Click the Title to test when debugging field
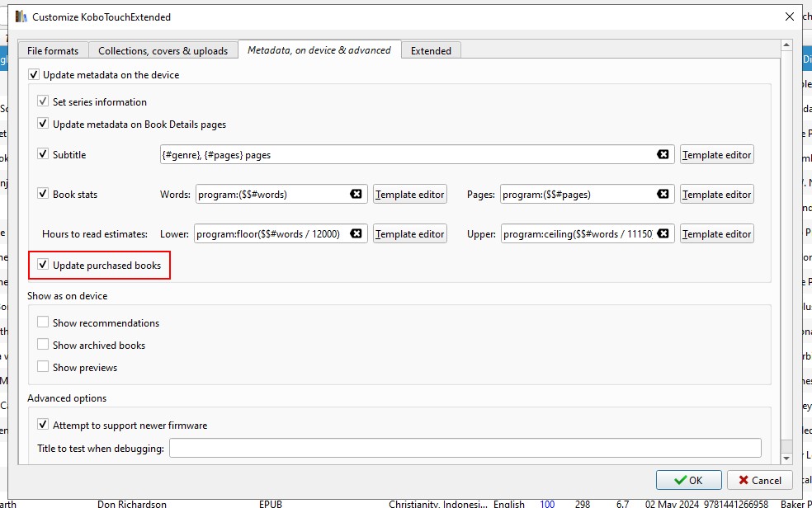812x508 pixels. (x=465, y=448)
